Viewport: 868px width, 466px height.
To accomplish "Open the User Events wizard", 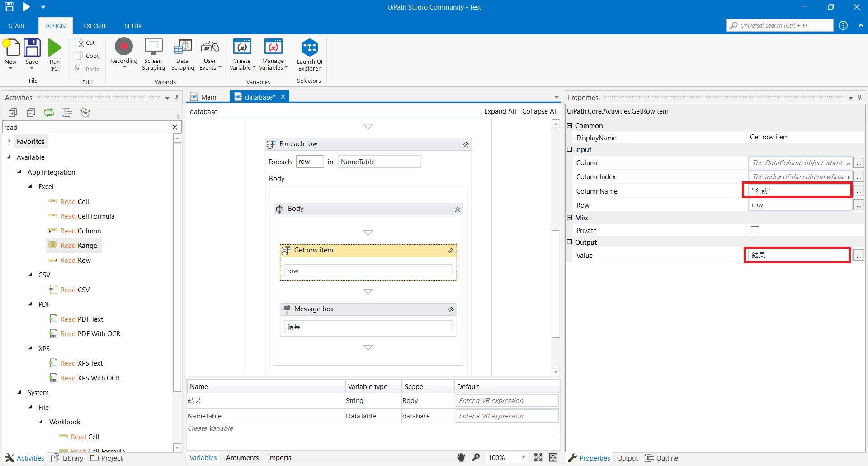I will [209, 53].
